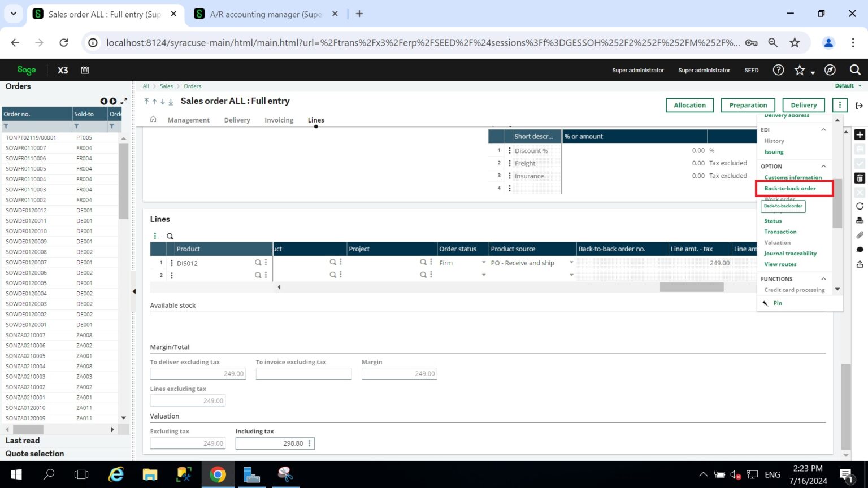Click the Sage header search magnifier
The image size is (868, 488).
click(855, 70)
